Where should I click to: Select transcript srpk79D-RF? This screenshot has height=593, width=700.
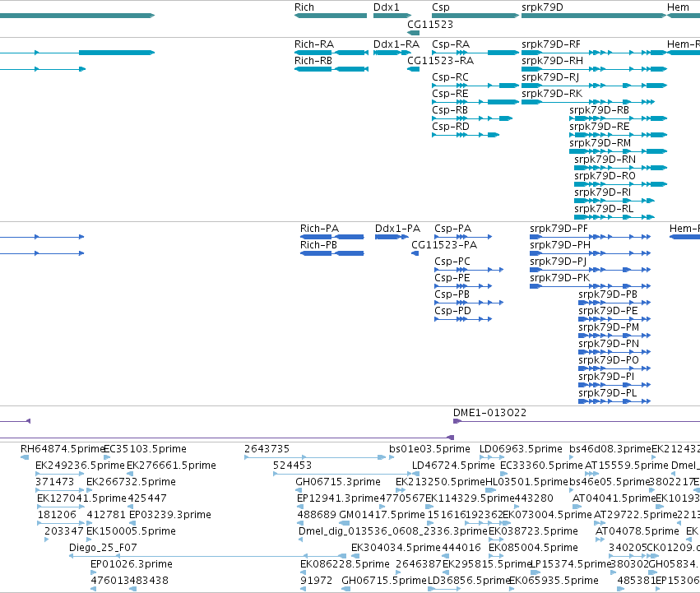(551, 44)
